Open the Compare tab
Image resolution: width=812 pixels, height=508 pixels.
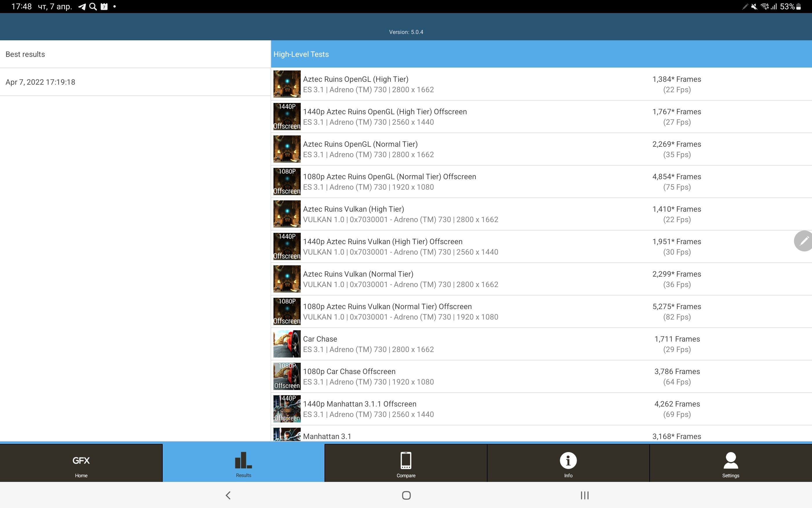[x=406, y=463]
